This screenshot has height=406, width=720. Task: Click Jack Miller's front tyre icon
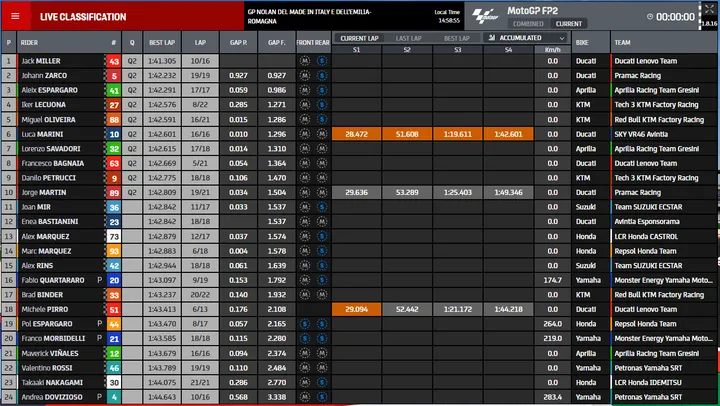(304, 61)
